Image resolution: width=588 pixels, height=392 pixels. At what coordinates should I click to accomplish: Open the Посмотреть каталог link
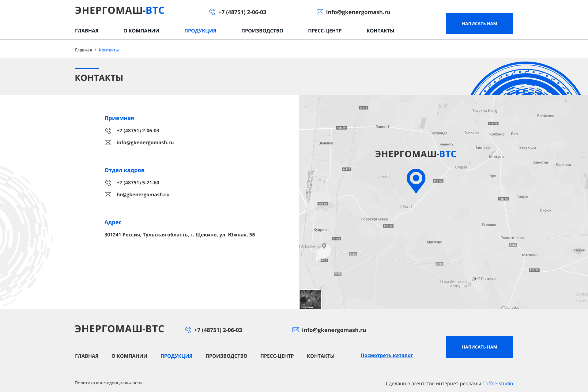click(387, 355)
